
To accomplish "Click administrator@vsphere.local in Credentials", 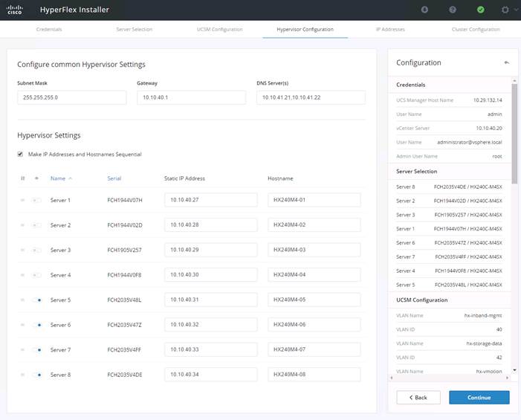I will coord(470,142).
